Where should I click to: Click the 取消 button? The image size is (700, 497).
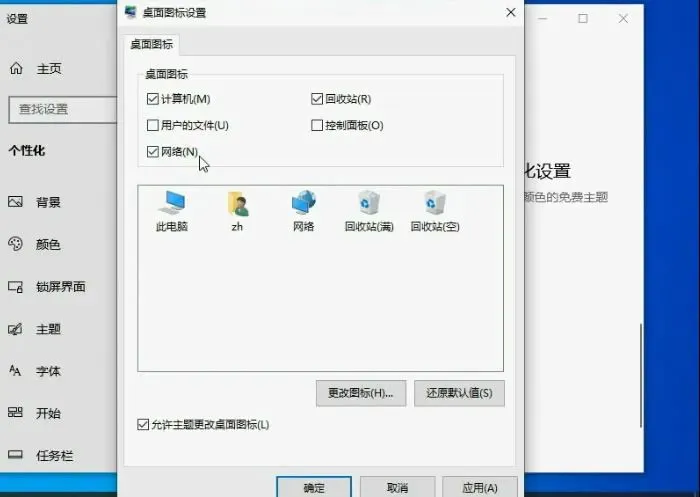point(397,487)
